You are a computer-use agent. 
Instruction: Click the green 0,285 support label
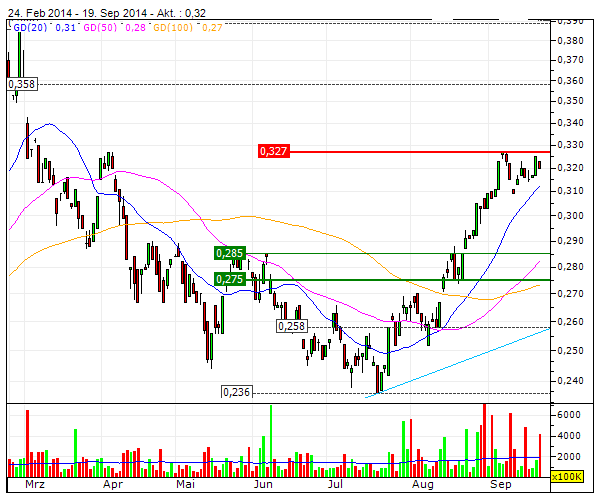[x=230, y=253]
